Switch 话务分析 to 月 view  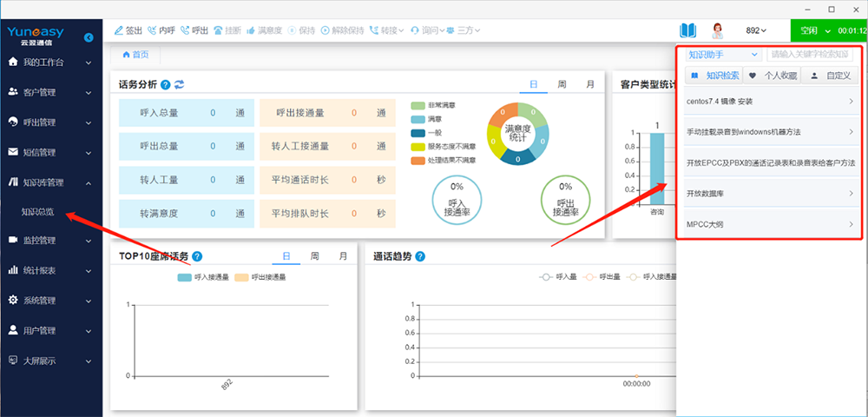point(590,85)
